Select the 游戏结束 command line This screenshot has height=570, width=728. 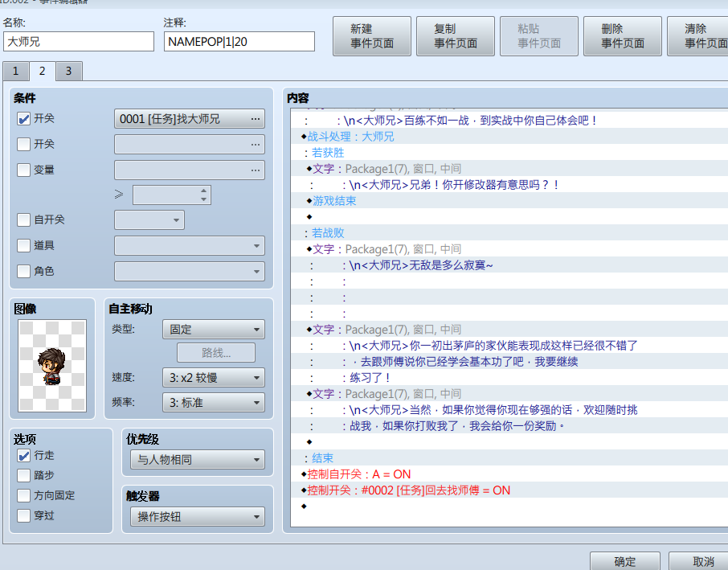point(509,201)
